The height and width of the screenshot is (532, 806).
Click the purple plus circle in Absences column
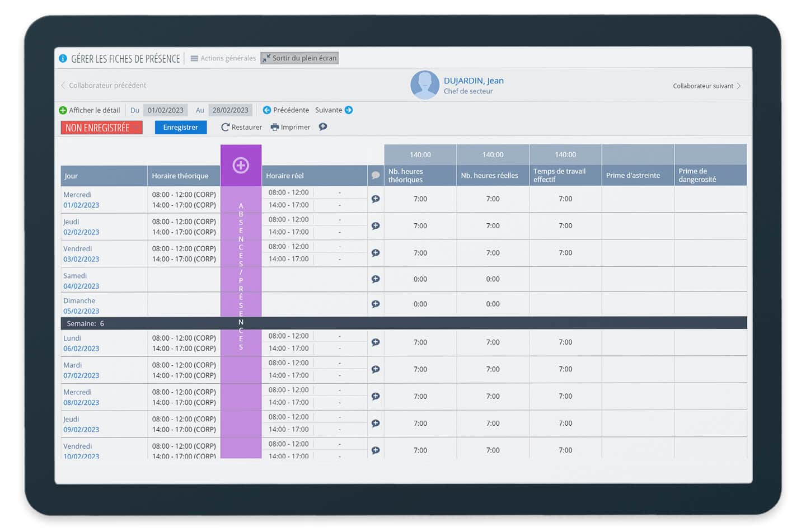241,166
